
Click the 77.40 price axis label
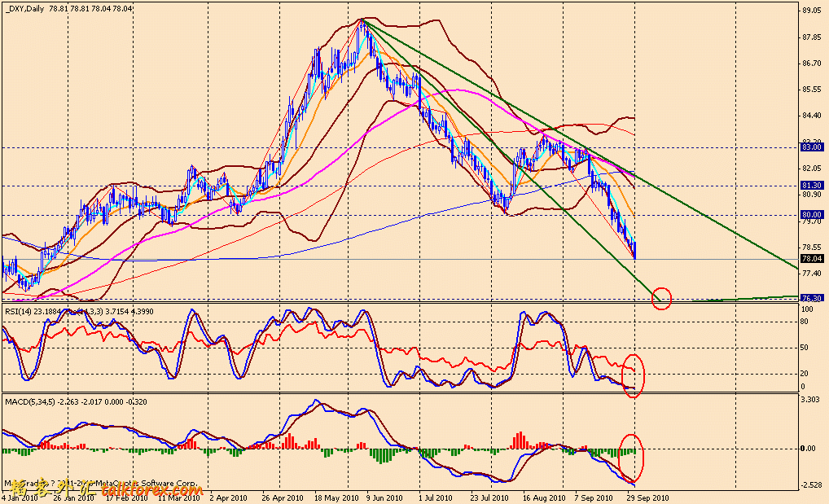[810, 274]
